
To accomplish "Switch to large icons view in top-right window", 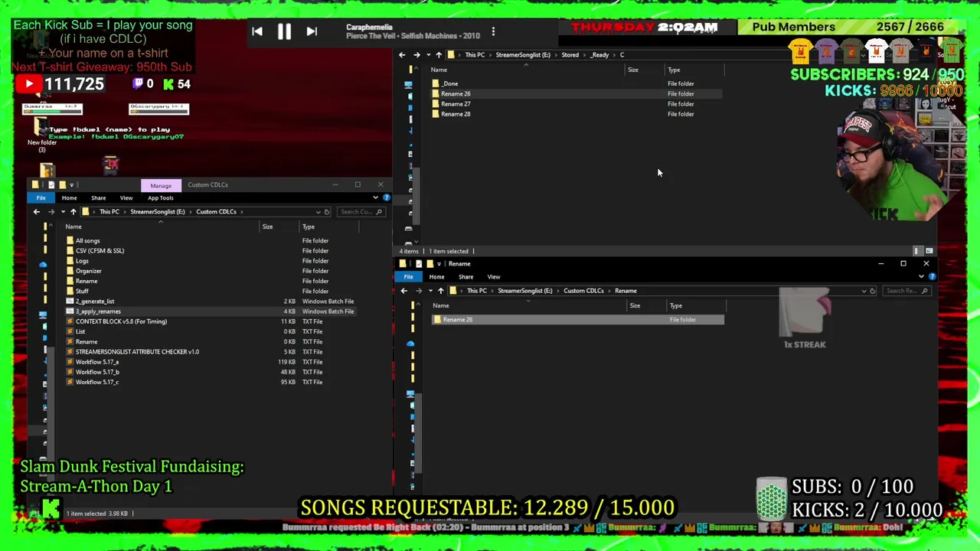I will [x=929, y=251].
